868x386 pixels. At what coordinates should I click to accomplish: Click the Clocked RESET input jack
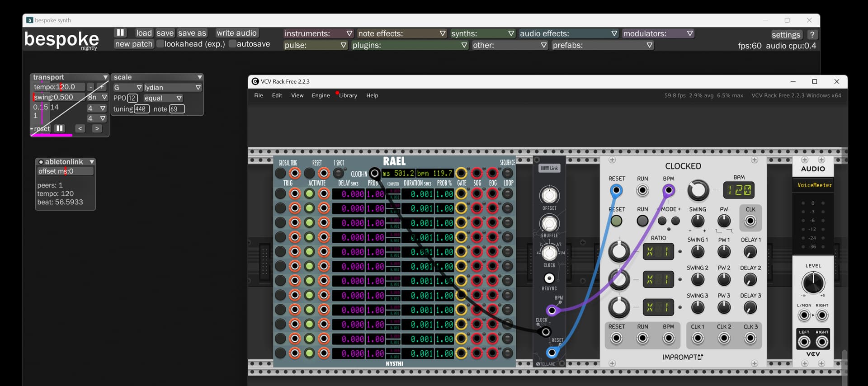pos(616,190)
